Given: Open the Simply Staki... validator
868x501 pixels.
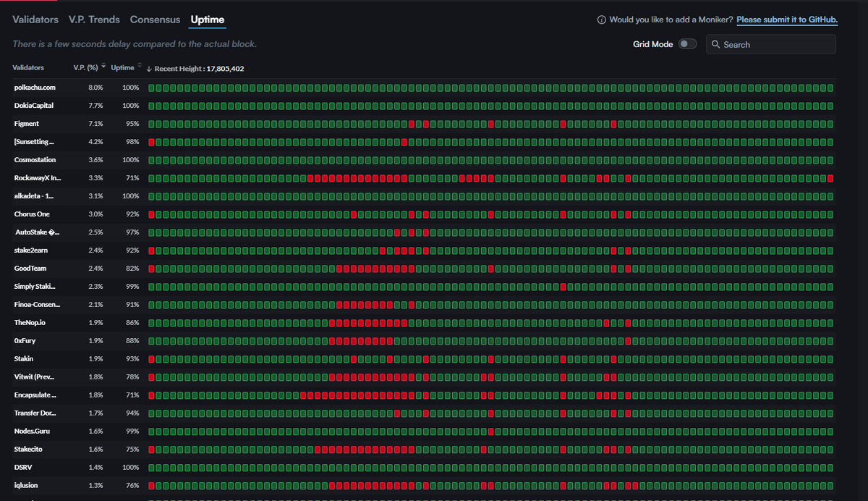Looking at the screenshot, I should 35,287.
